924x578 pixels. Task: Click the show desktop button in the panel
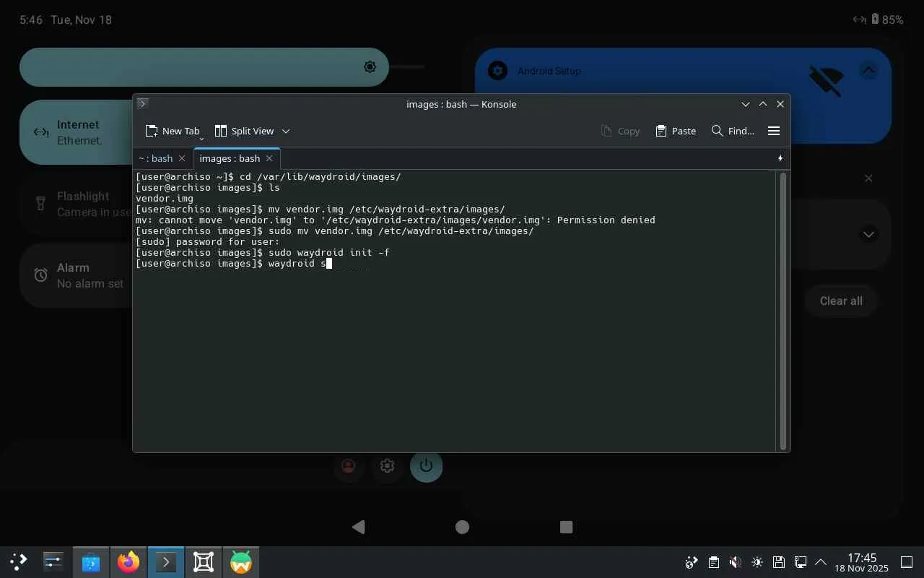907,562
